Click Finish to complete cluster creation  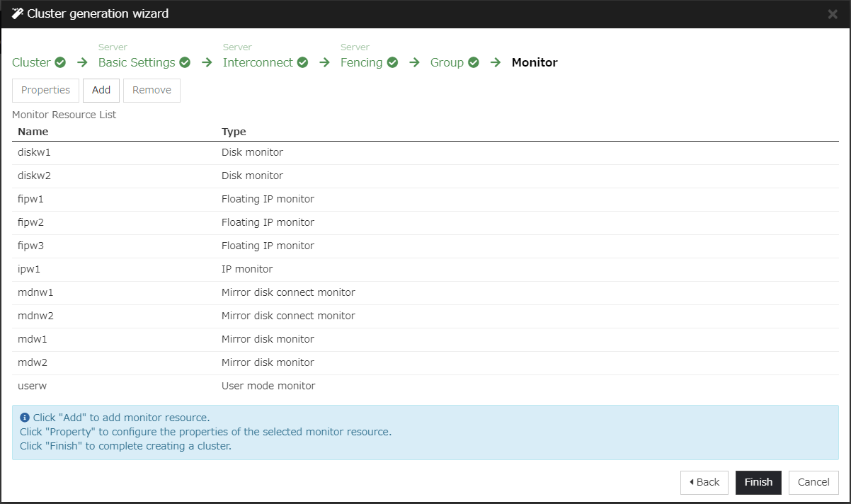pos(758,482)
